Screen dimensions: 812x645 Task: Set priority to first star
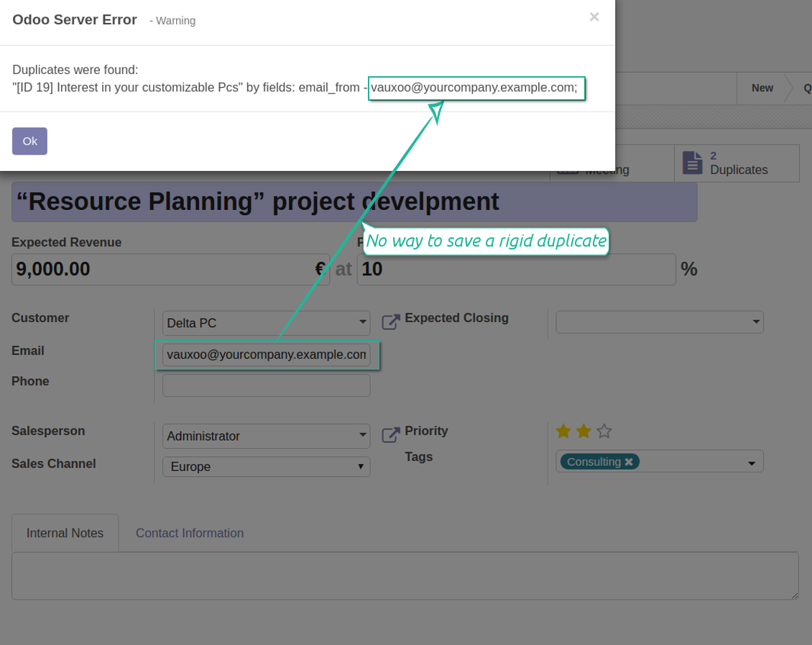[x=563, y=431]
